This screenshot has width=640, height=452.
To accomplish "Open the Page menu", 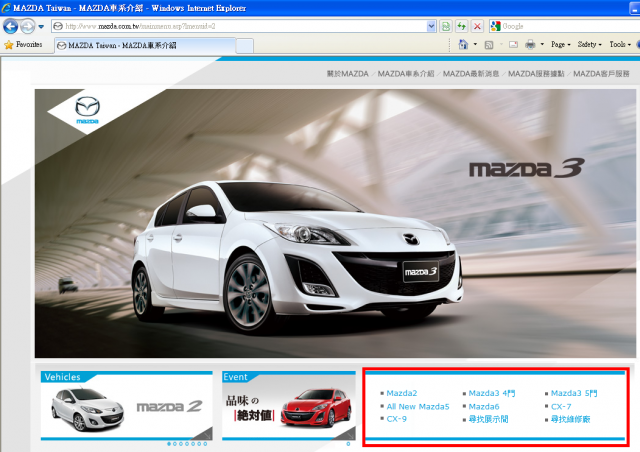I will click(560, 44).
